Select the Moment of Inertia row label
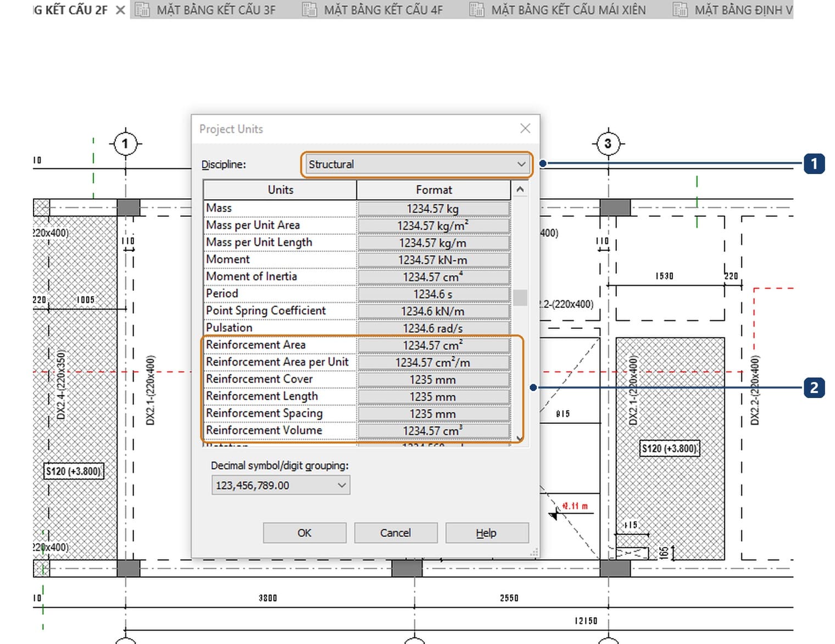Viewport: 835px width, 644px height. [x=251, y=276]
